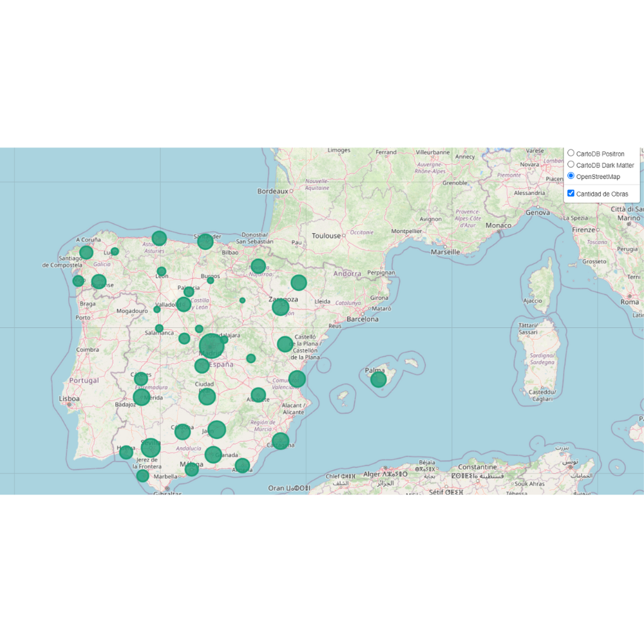644x644 pixels.
Task: Switch to CartoDB Dark Matter basemap
Action: [571, 164]
